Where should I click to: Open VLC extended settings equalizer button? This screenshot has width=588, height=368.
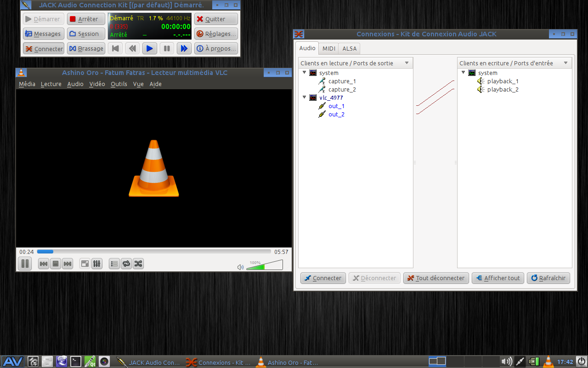click(x=96, y=264)
